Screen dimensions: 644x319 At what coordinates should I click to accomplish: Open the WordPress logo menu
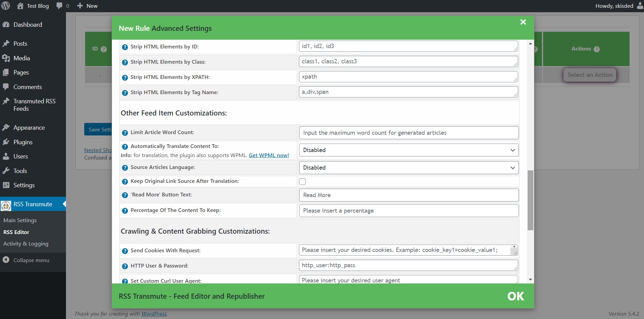click(6, 6)
